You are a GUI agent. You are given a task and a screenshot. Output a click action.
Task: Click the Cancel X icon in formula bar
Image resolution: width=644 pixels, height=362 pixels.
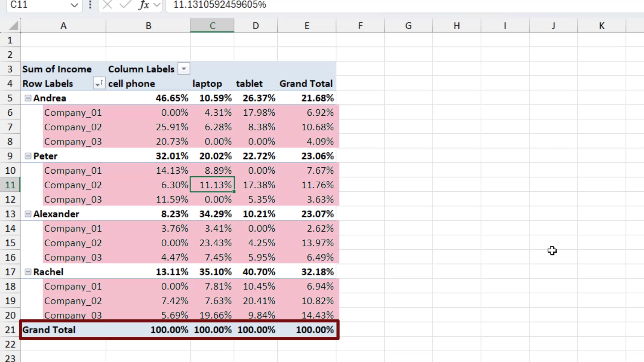107,5
